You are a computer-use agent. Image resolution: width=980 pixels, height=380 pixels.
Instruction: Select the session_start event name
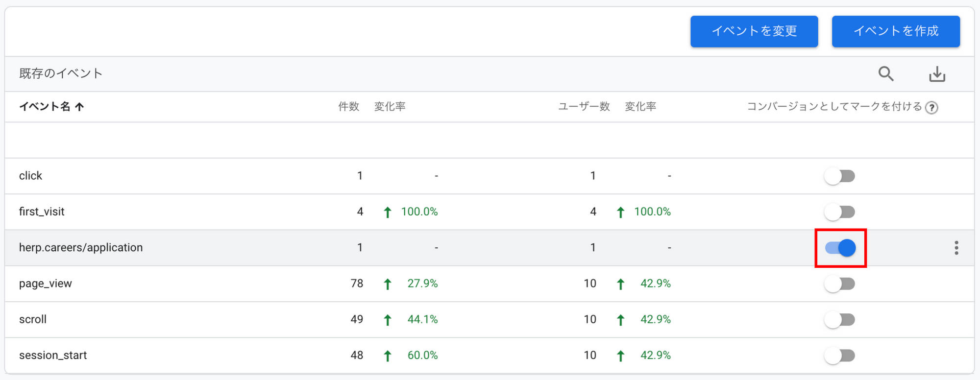(x=53, y=356)
